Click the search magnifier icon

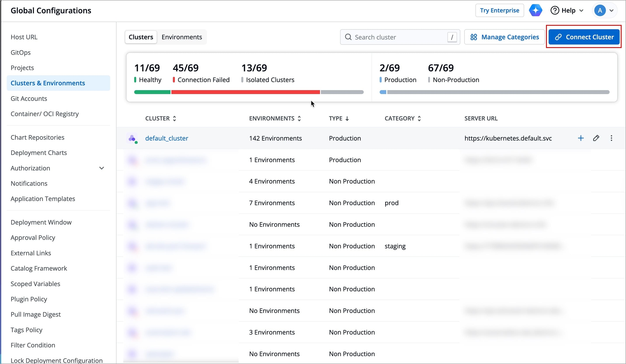(348, 37)
